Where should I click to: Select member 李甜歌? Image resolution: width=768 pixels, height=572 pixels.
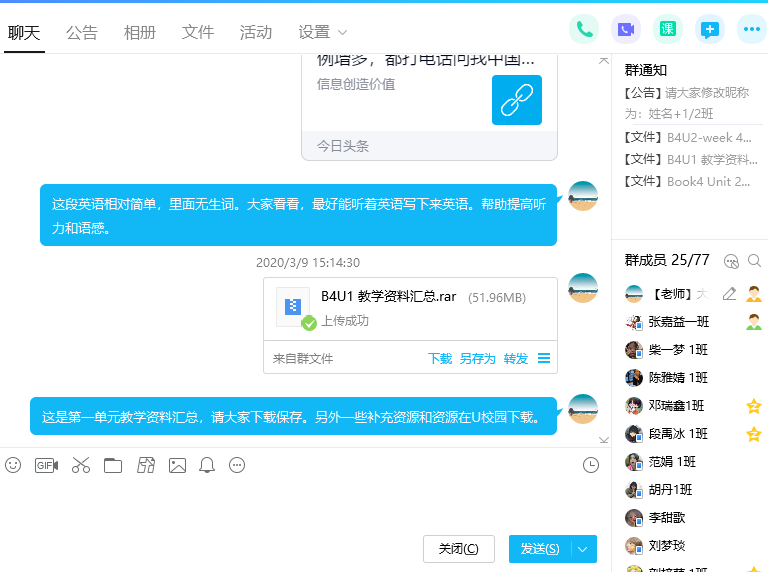point(691,518)
